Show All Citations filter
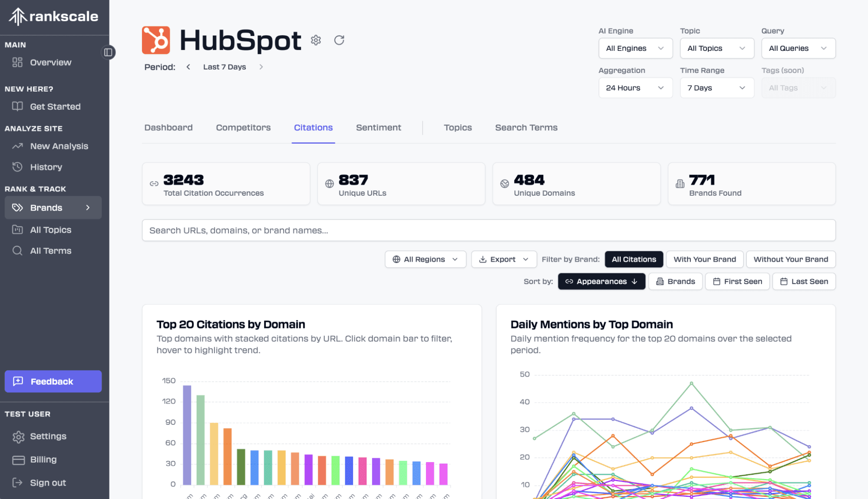 click(x=634, y=259)
